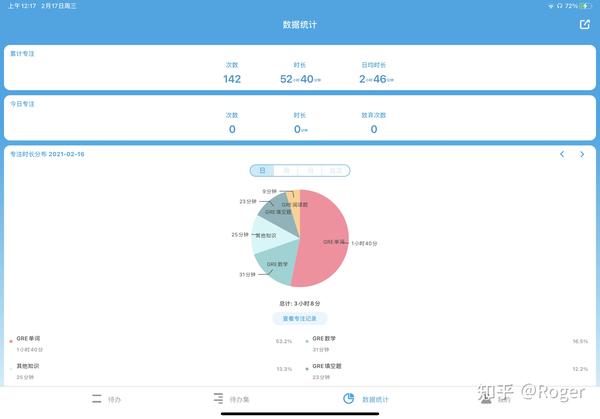The image size is (600, 419).
Task: Click the battery indicator in status bar
Action: pos(585,6)
